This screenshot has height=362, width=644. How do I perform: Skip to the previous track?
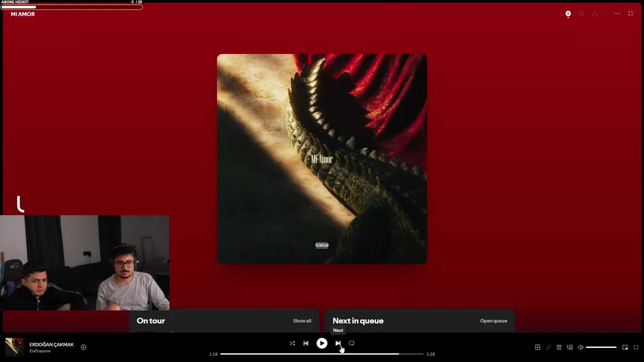306,343
